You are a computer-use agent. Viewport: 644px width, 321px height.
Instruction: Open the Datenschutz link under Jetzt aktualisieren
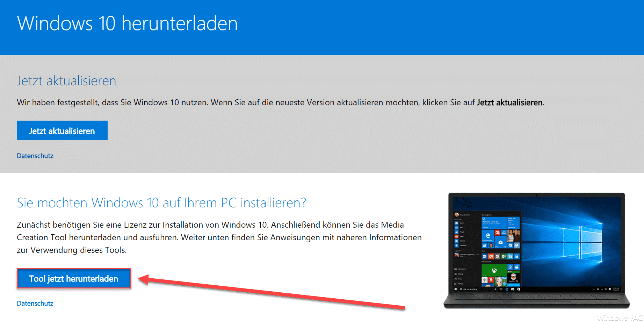point(35,156)
